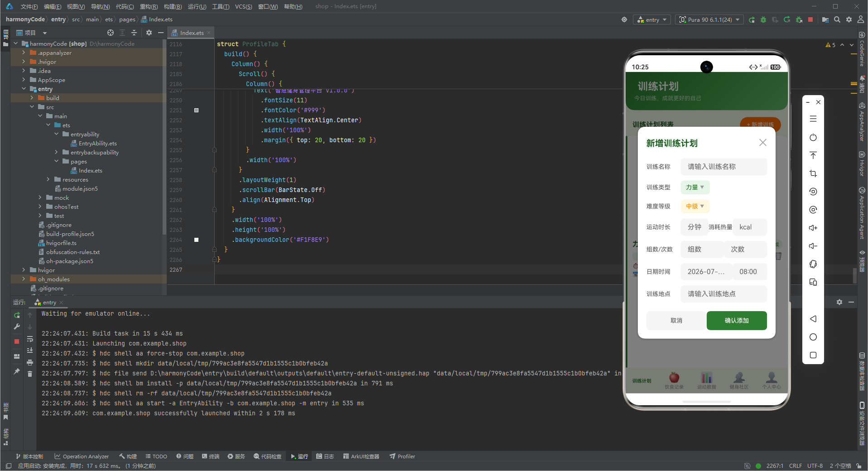Click the green Debug bug icon
This screenshot has width=868, height=471.
pos(763,19)
